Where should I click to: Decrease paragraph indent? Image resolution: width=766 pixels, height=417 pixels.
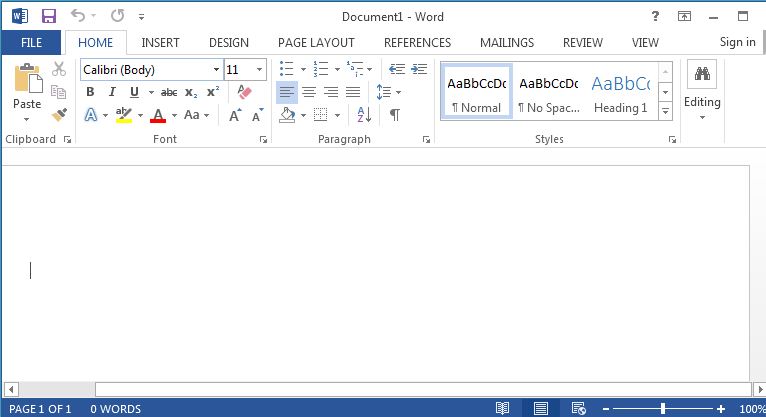click(397, 69)
